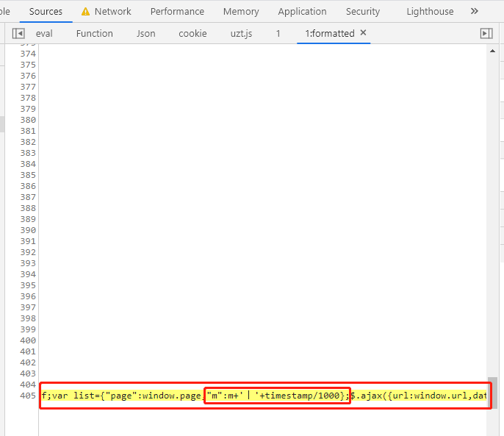
Task: Open the cookie file tab
Action: (x=192, y=33)
